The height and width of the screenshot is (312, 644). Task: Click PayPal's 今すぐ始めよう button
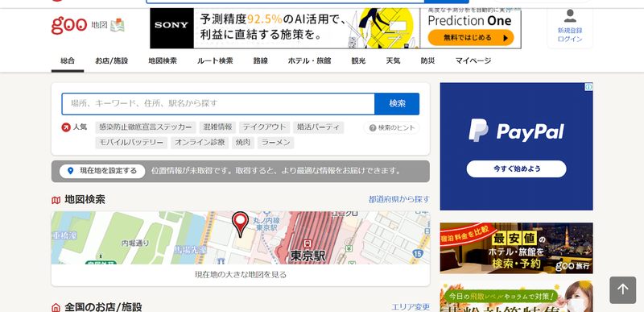pos(516,169)
